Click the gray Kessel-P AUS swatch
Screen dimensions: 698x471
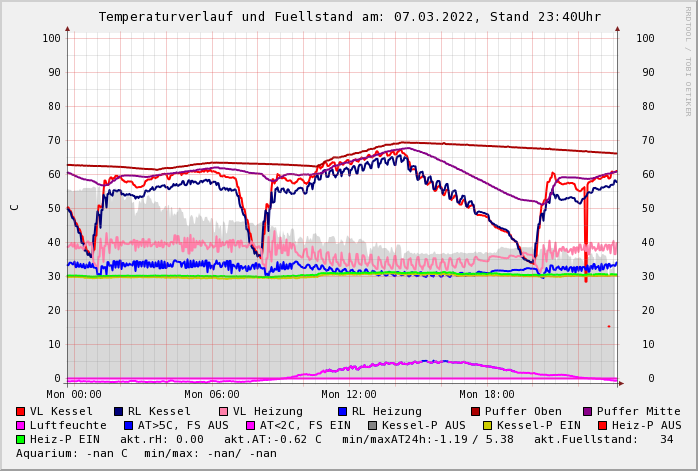click(373, 426)
